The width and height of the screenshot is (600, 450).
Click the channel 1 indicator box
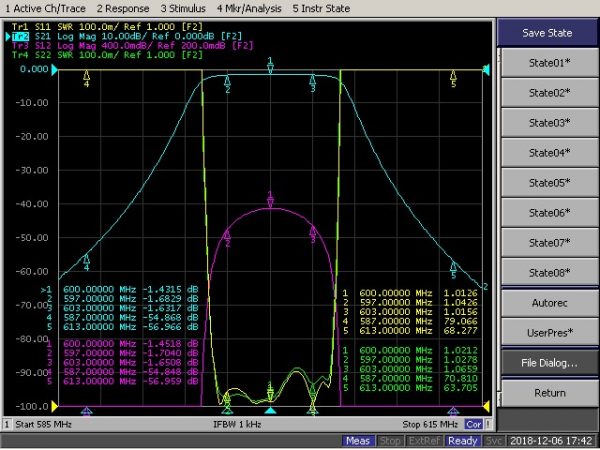tap(7, 424)
